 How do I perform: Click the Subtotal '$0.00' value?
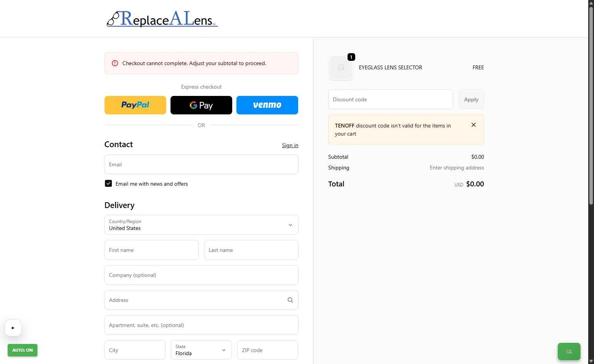pos(478,157)
